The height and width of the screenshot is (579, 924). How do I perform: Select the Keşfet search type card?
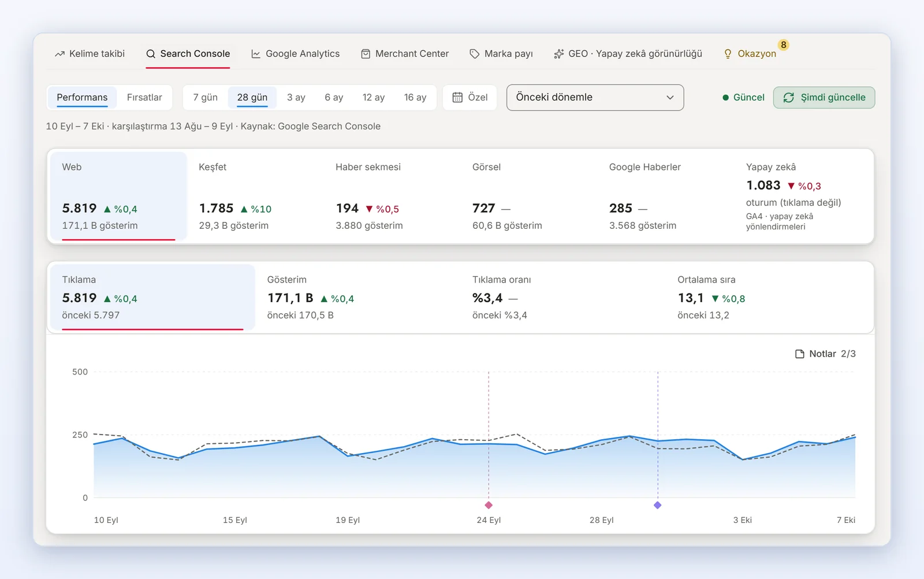pyautogui.click(x=256, y=196)
